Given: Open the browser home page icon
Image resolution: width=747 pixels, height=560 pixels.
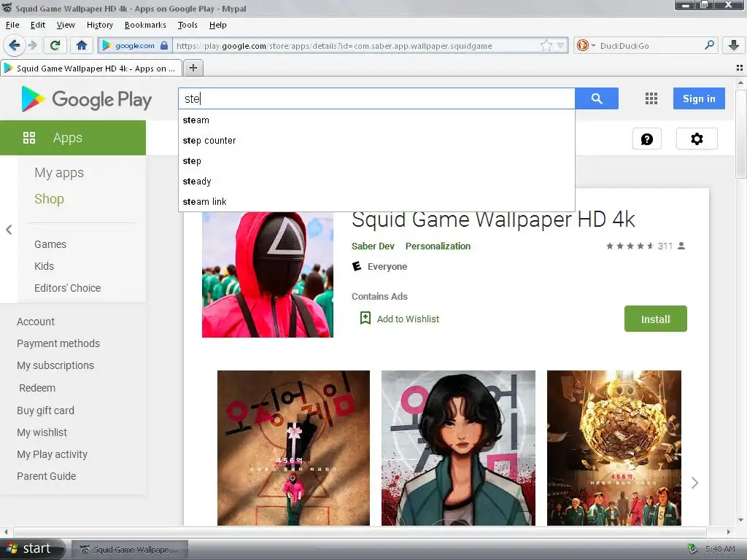Looking at the screenshot, I should coord(82,45).
